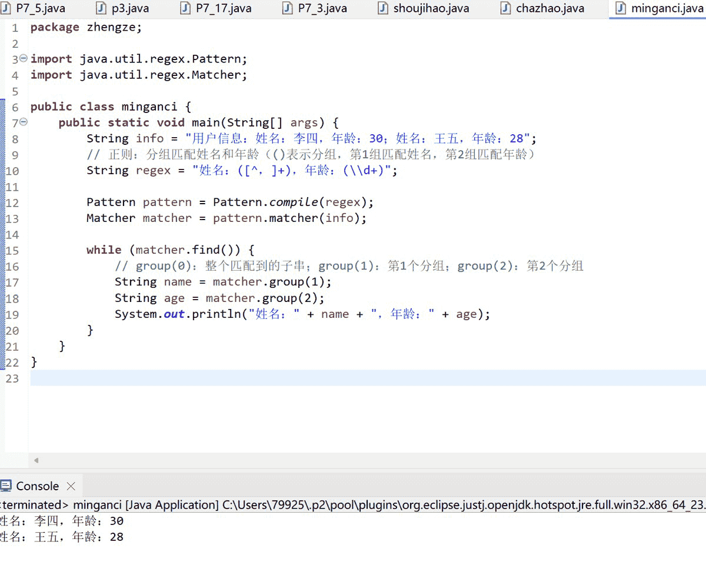Click line number 14 in the ruler

point(12,234)
